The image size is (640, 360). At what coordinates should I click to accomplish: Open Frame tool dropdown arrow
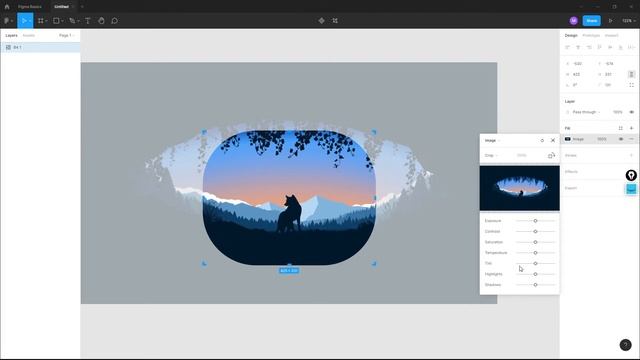[46, 21]
